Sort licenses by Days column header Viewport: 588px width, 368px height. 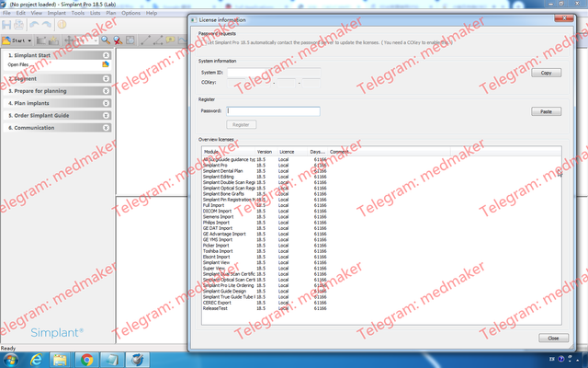point(318,152)
